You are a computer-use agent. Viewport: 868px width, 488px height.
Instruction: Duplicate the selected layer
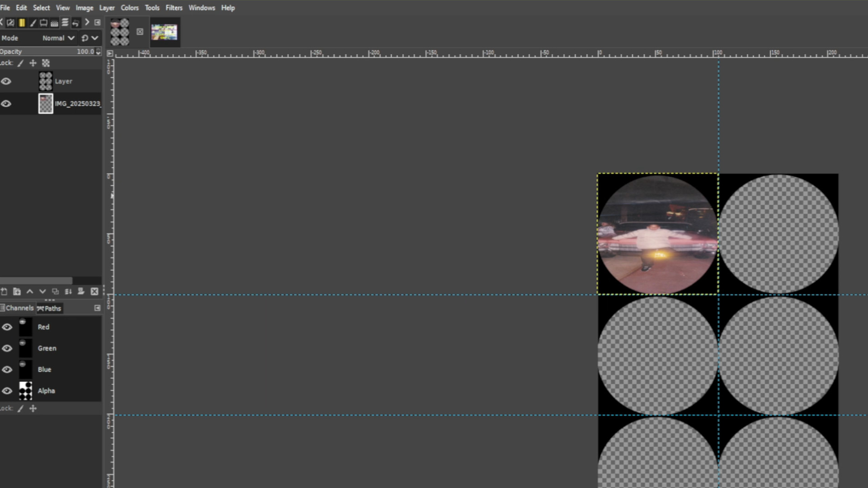[55, 291]
